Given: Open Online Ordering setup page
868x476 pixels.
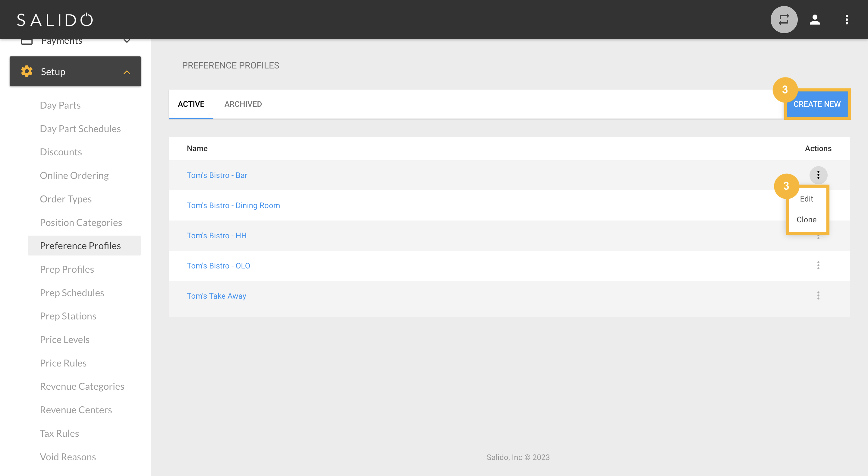Looking at the screenshot, I should 74,176.
